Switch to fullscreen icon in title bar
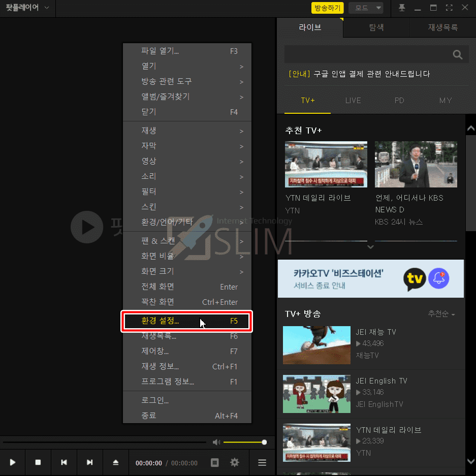 (x=449, y=8)
